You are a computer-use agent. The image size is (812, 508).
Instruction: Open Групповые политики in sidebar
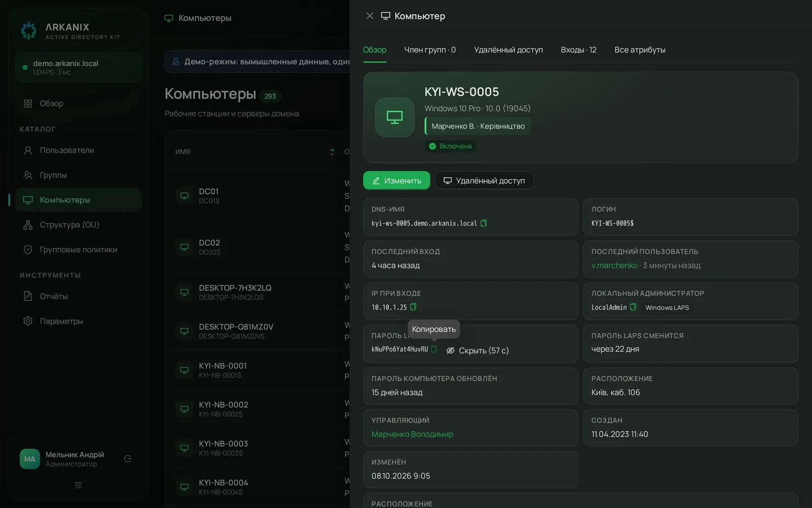[78, 250]
